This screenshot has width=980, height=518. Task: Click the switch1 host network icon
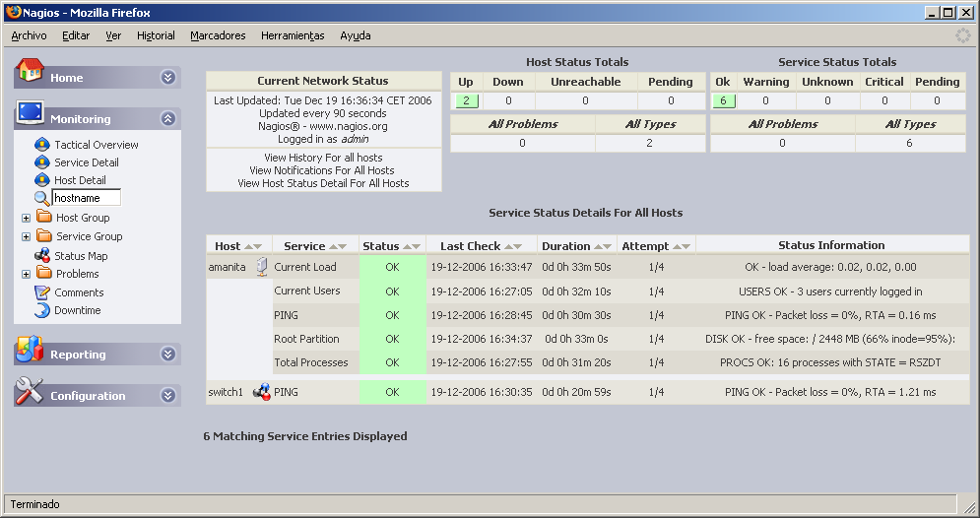[261, 392]
